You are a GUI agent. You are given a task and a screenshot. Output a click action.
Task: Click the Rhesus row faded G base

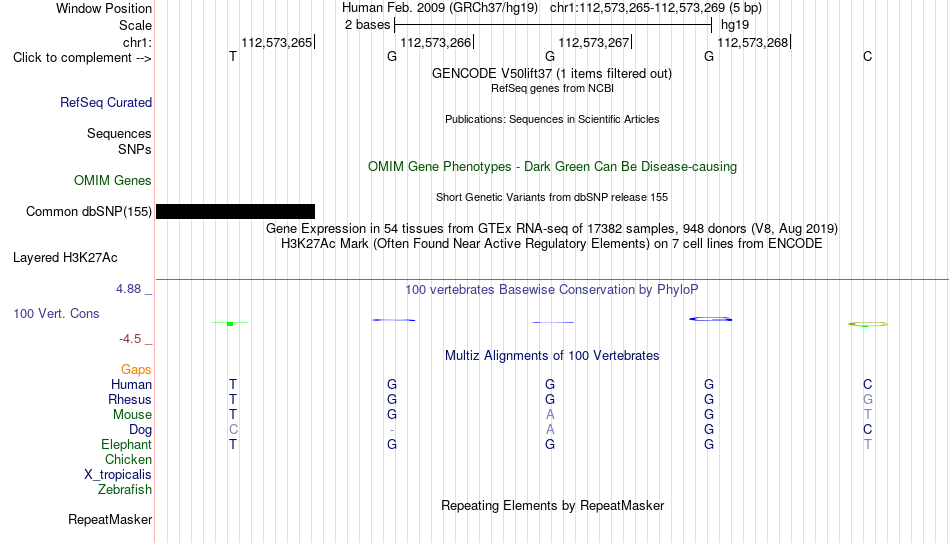click(x=868, y=400)
